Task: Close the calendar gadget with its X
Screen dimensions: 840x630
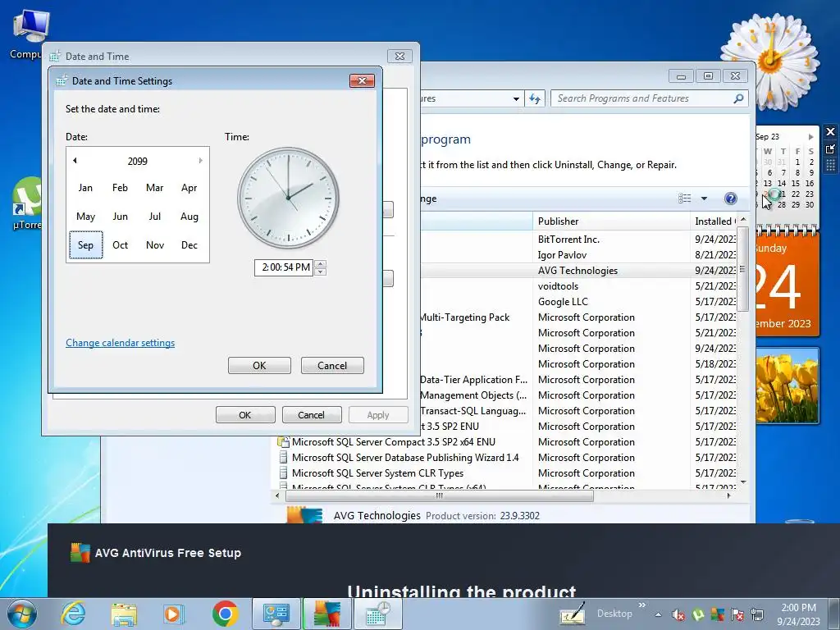Action: (830, 132)
